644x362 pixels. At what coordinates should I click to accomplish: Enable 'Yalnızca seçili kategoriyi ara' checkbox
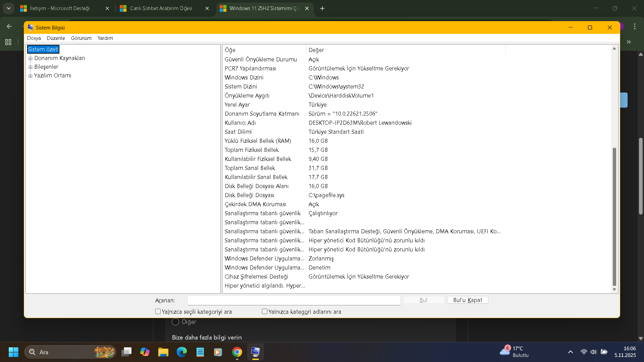(158, 311)
